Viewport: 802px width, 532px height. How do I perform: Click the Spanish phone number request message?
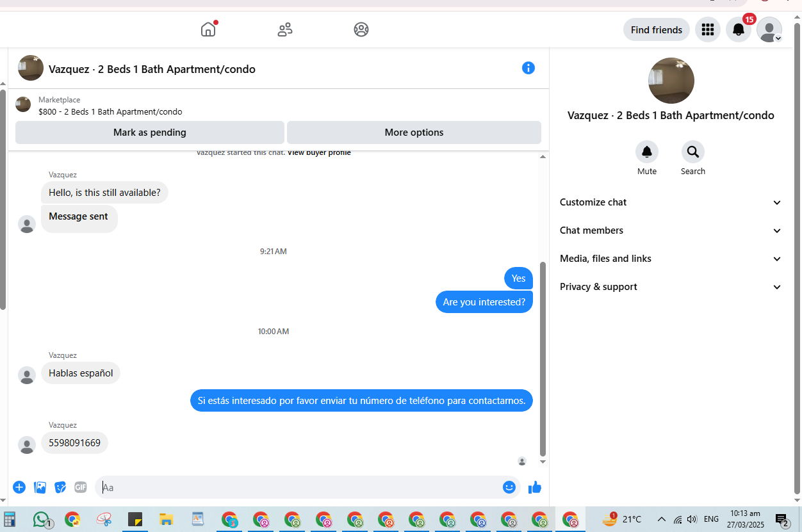(361, 401)
